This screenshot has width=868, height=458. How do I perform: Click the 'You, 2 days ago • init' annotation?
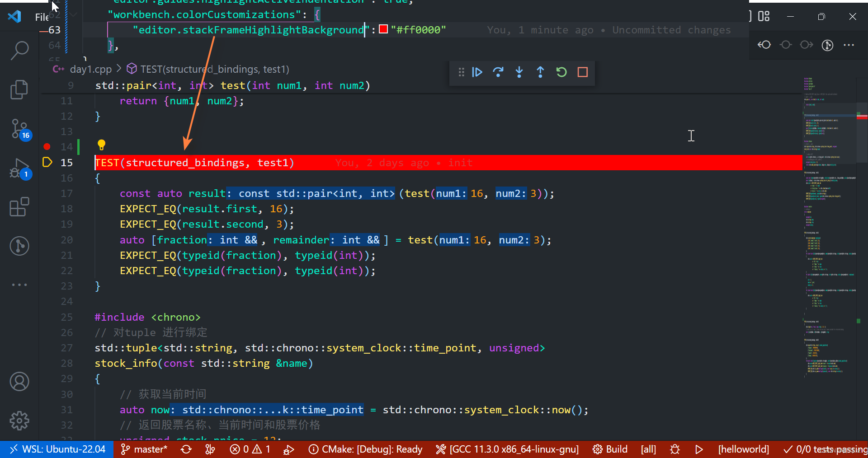tap(404, 163)
